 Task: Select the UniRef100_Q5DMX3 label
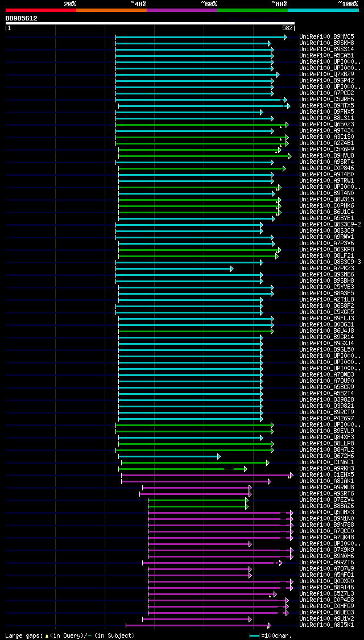click(x=326, y=512)
